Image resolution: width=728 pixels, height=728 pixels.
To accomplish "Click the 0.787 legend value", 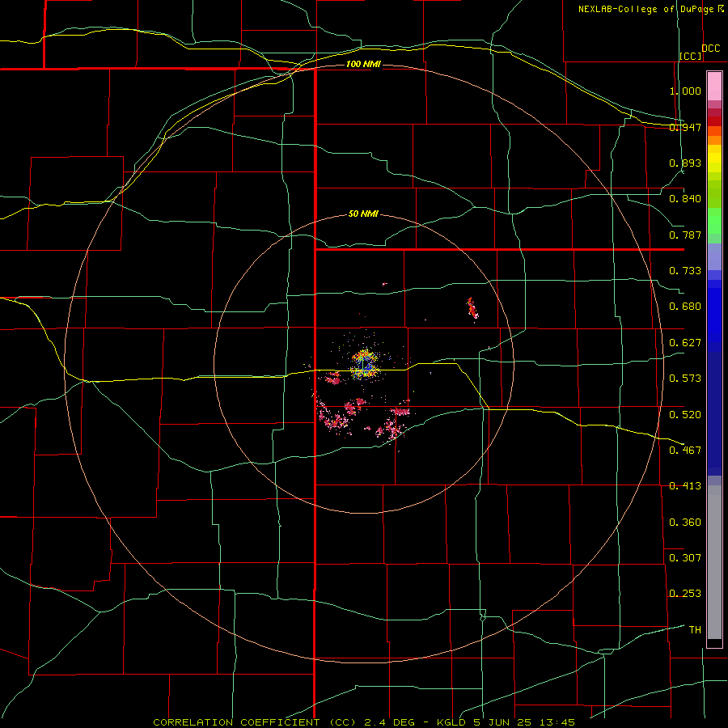I will 685,235.
